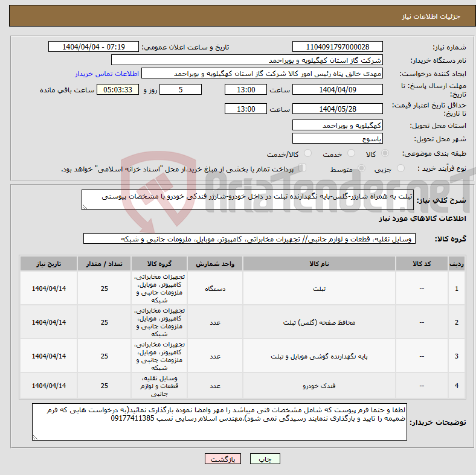This screenshot has width=476, height=475.
Task: Click the واحد شمارش column header
Action: tap(215, 264)
